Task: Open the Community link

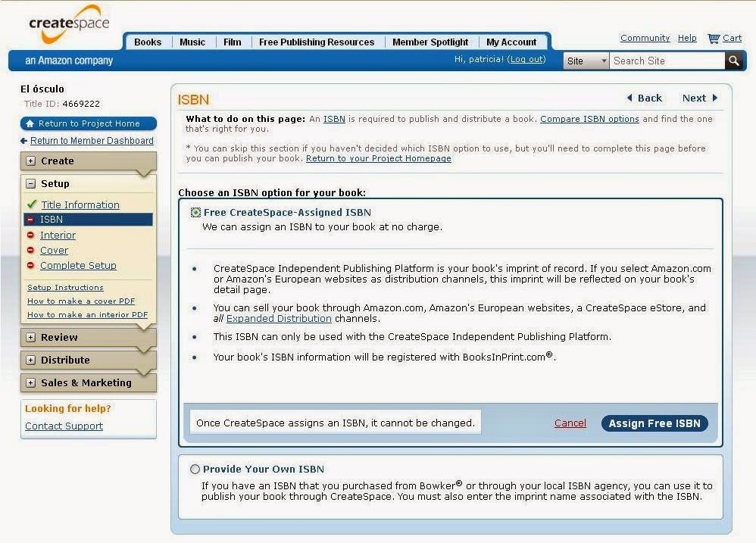Action: 645,38
